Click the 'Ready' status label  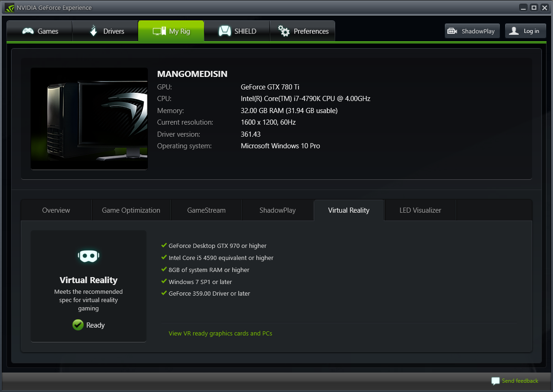95,325
